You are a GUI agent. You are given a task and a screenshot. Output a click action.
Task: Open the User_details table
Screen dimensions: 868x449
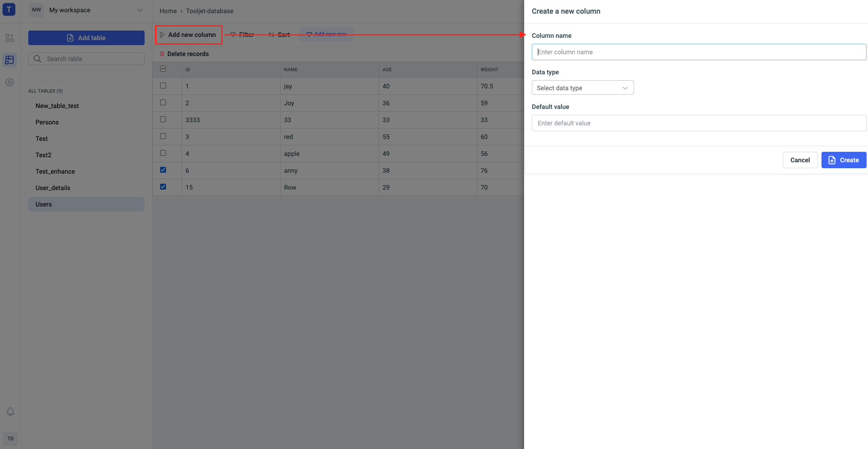point(53,188)
